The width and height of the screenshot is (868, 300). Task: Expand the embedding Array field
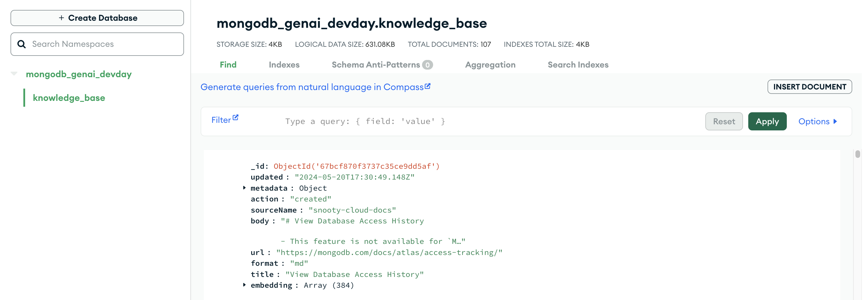(x=244, y=285)
